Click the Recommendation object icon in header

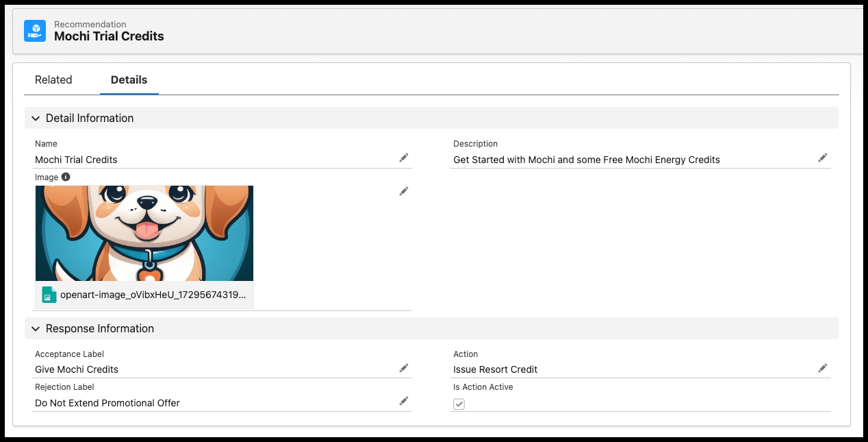tap(35, 30)
